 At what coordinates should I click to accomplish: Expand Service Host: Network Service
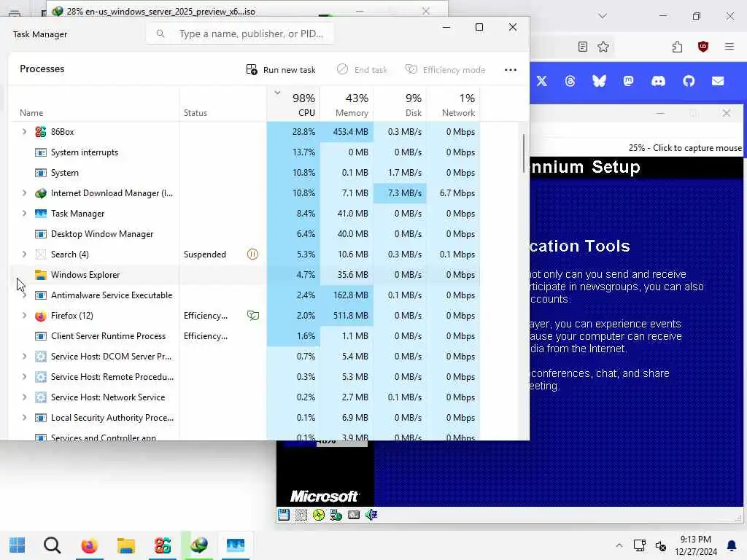pos(24,397)
